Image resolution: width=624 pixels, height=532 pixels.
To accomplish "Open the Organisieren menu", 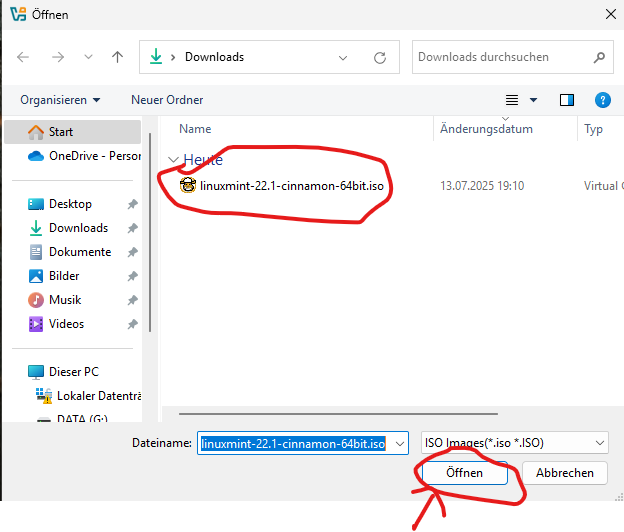I will point(60,100).
